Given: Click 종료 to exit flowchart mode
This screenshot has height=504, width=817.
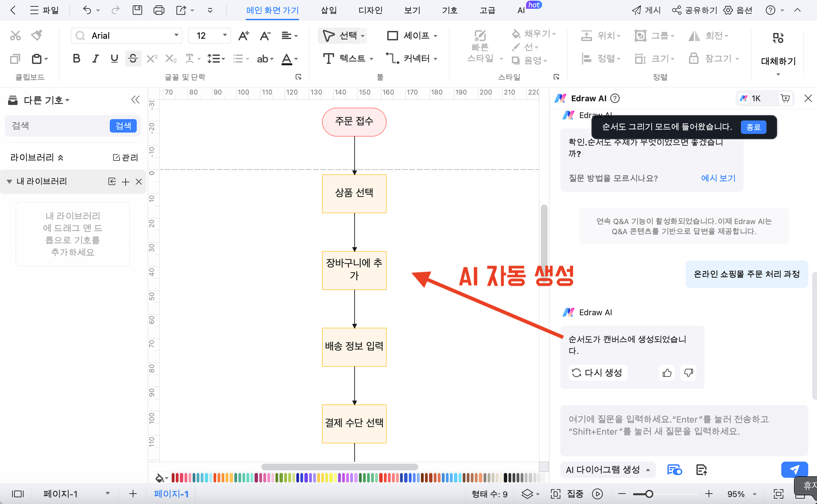Looking at the screenshot, I should [753, 127].
